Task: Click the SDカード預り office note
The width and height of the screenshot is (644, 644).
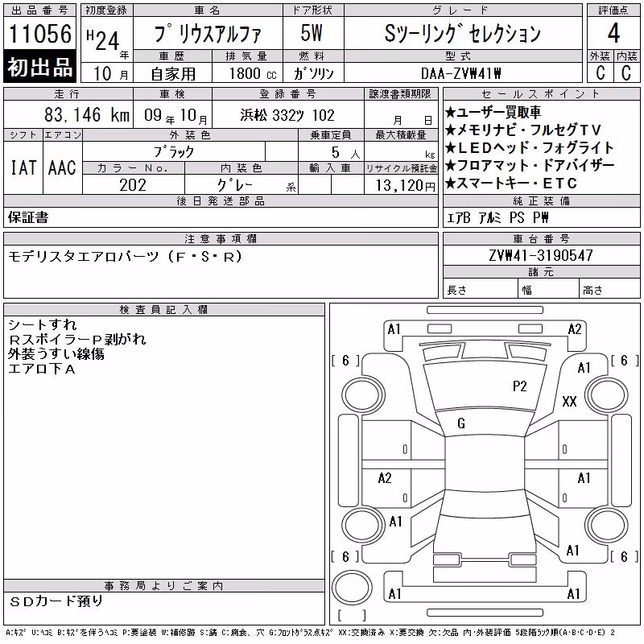Action: click(56, 601)
